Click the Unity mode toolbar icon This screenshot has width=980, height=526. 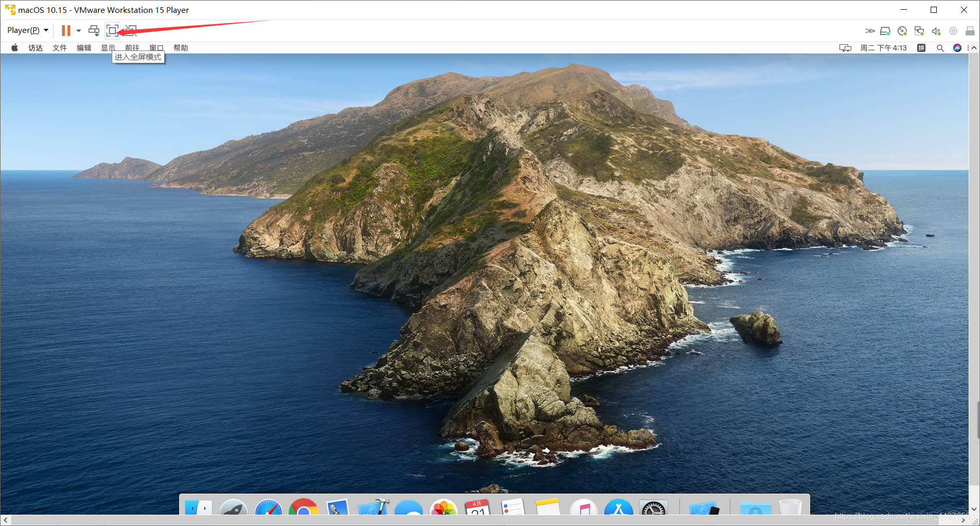point(131,31)
